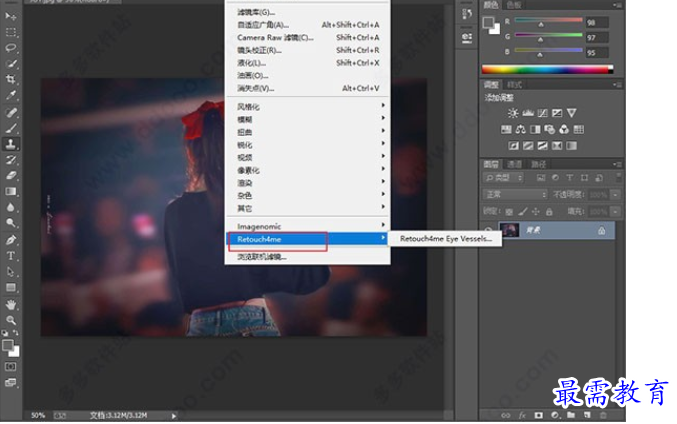The width and height of the screenshot is (677, 424).
Task: Select the Eraser tool
Action: point(11,175)
